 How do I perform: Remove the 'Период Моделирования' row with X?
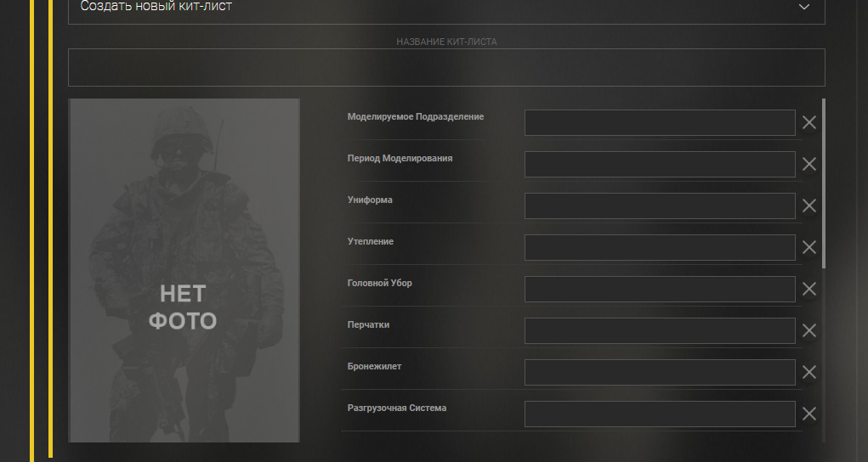(808, 164)
